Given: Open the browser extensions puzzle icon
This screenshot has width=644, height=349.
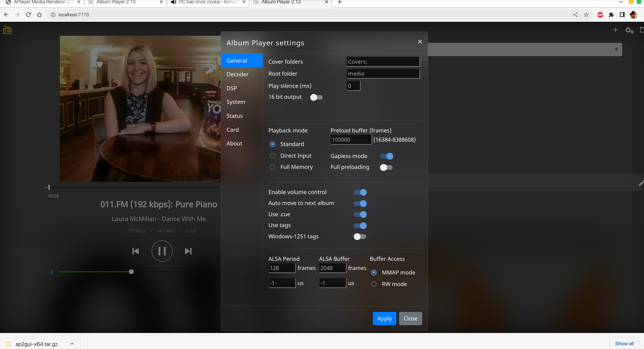Looking at the screenshot, I should coord(611,15).
